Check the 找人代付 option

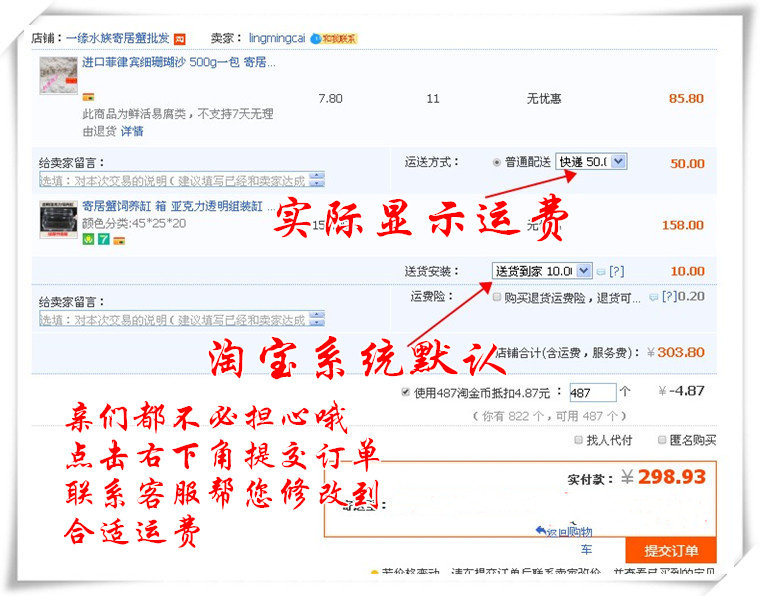pos(578,440)
